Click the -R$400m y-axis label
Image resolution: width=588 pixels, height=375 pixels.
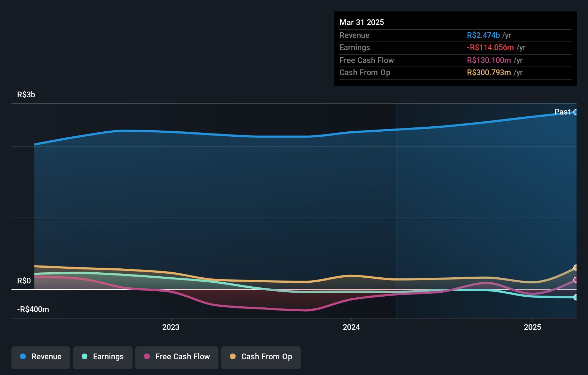coord(33,309)
